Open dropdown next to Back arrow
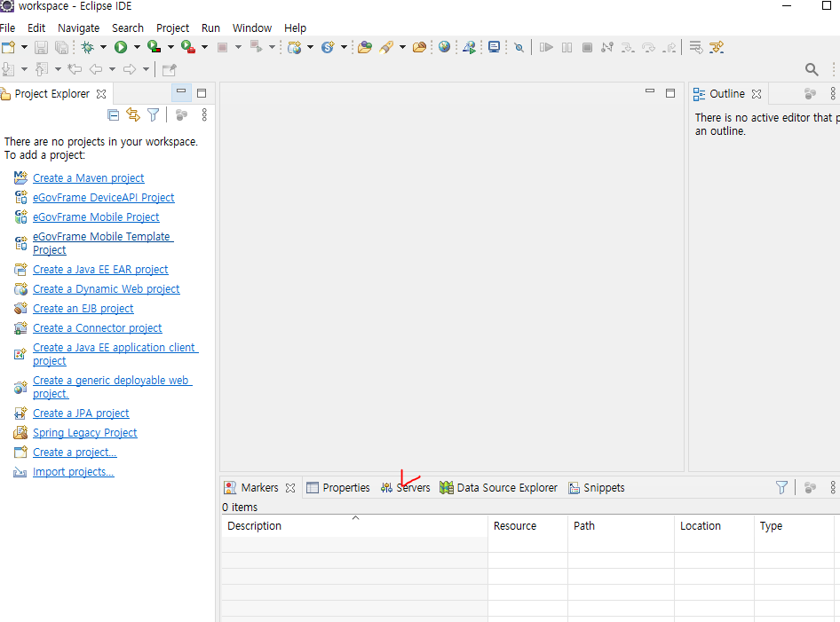This screenshot has width=840, height=622. point(112,69)
